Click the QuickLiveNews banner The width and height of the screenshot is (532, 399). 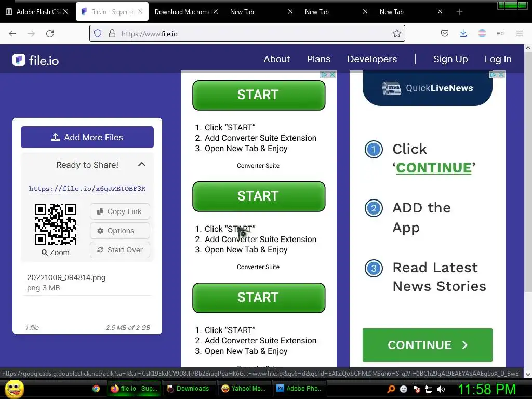click(x=427, y=88)
